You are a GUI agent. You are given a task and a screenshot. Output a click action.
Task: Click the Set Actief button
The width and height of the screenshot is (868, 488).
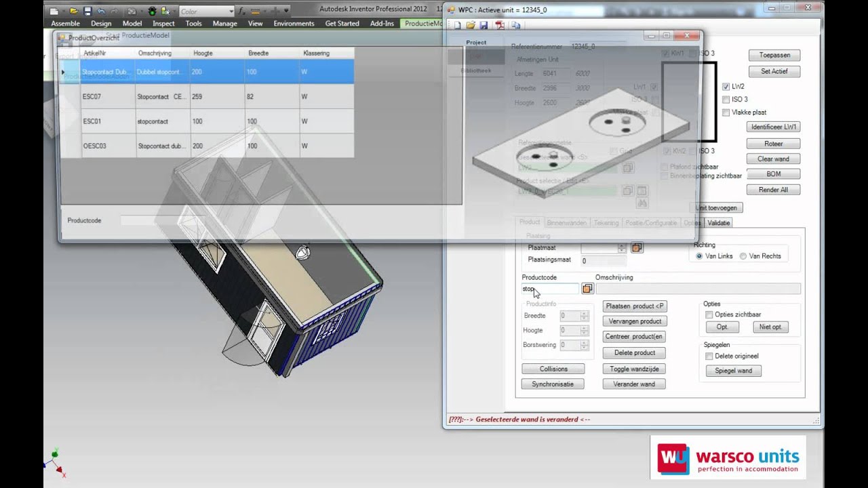coord(774,71)
